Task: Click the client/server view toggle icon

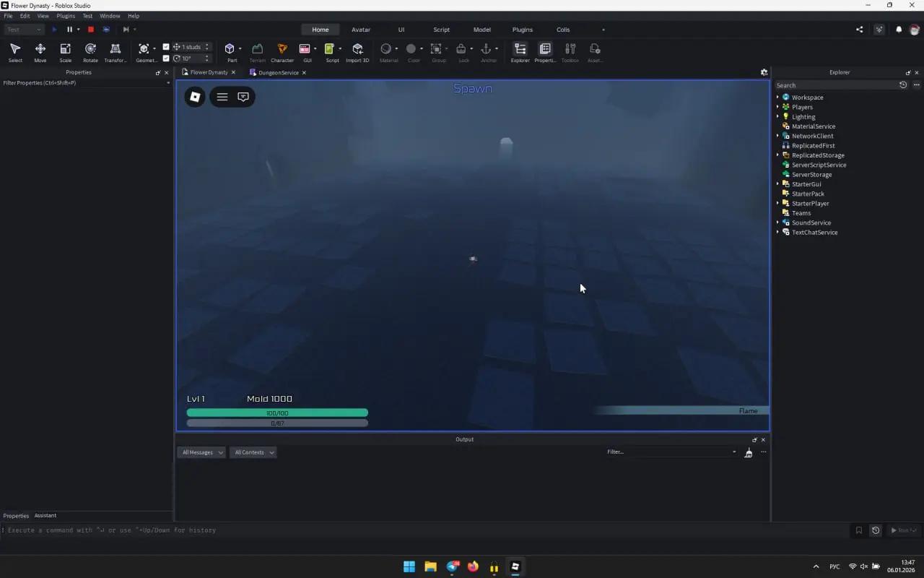Action: (106, 30)
